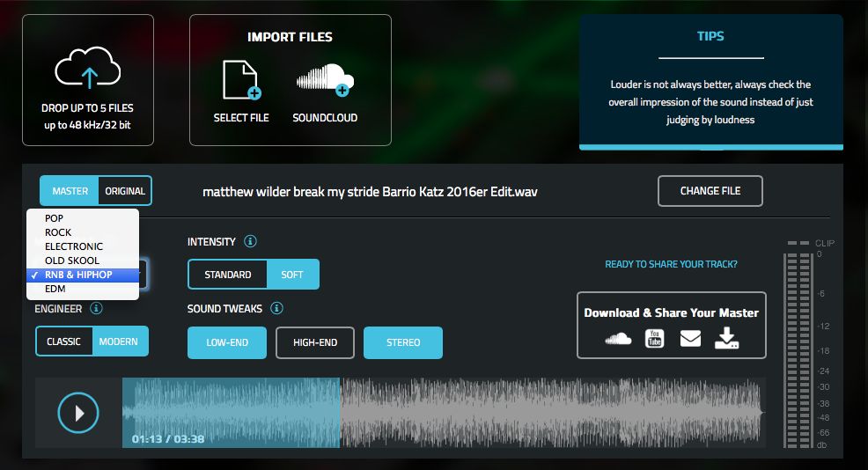Viewport: 868px width, 470px height.
Task: Choose the Classic engineer style
Action: click(63, 341)
